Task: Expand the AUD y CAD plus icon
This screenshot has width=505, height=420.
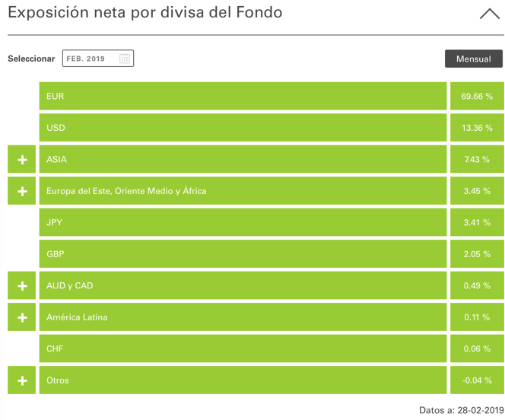Action: (22, 286)
